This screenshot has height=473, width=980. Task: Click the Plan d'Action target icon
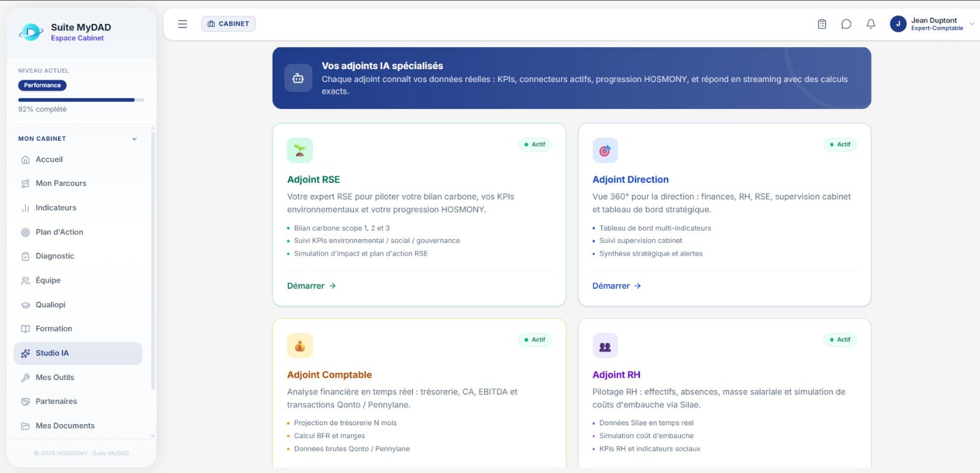click(25, 233)
